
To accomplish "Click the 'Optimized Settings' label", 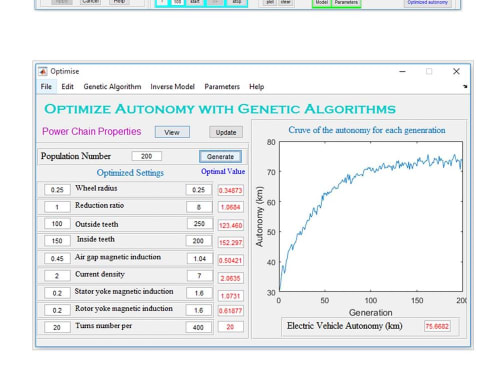I will [x=130, y=173].
